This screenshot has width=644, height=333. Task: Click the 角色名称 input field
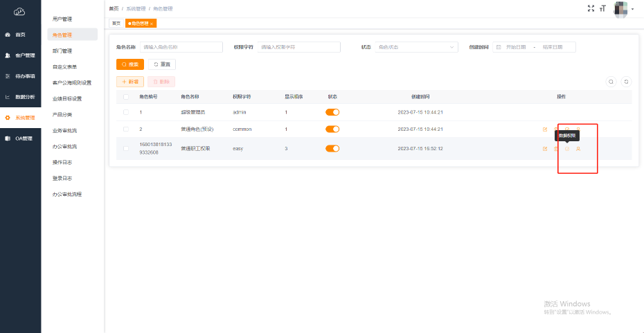[181, 47]
